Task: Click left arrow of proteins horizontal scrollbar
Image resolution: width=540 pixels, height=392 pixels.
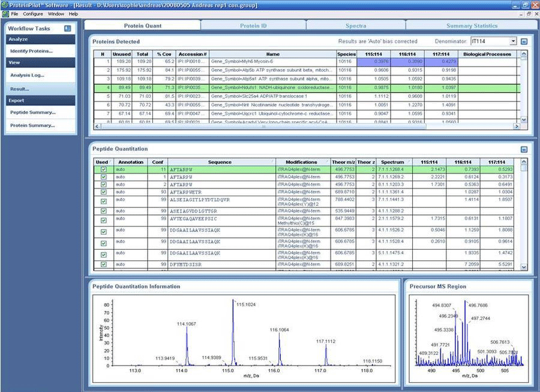Action: (97, 127)
